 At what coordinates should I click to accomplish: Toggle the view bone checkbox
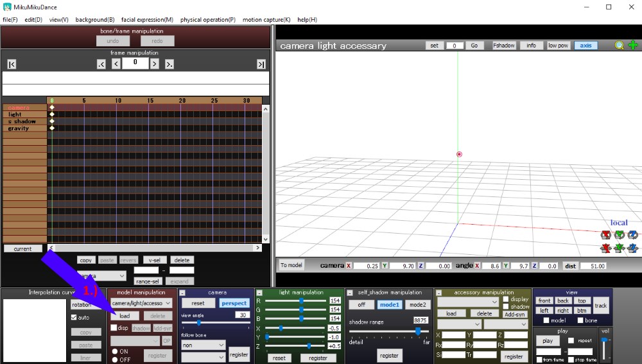click(x=580, y=320)
